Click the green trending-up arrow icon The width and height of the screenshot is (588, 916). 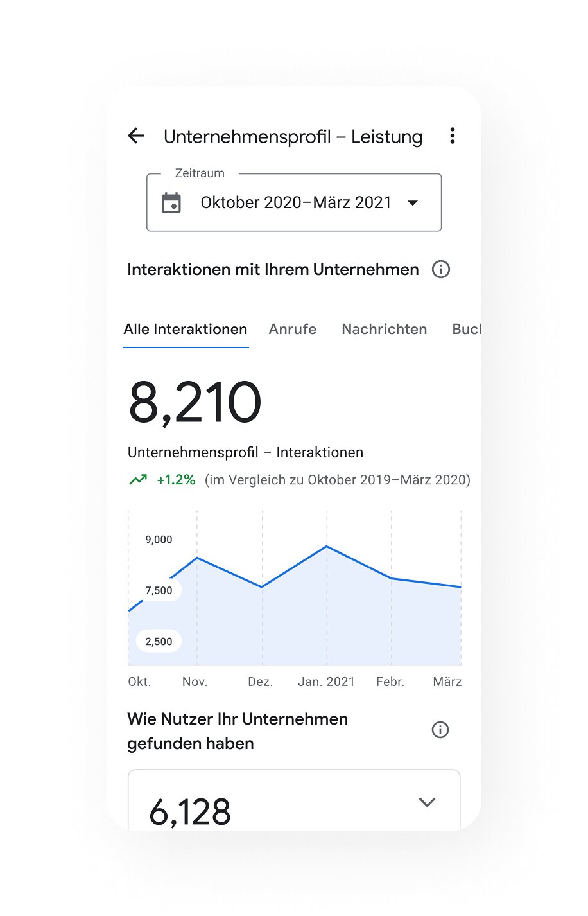coord(138,480)
